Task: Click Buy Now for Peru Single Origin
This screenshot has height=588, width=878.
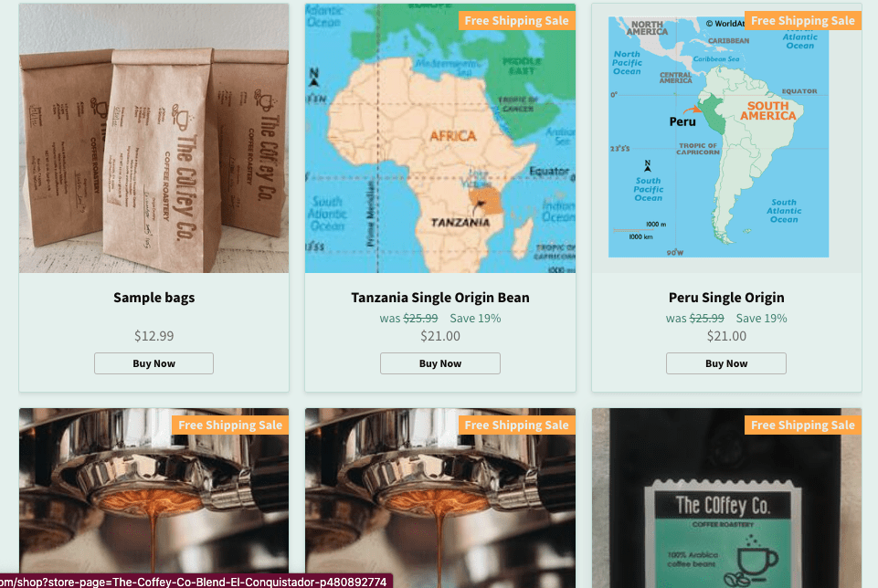Action: tap(726, 363)
